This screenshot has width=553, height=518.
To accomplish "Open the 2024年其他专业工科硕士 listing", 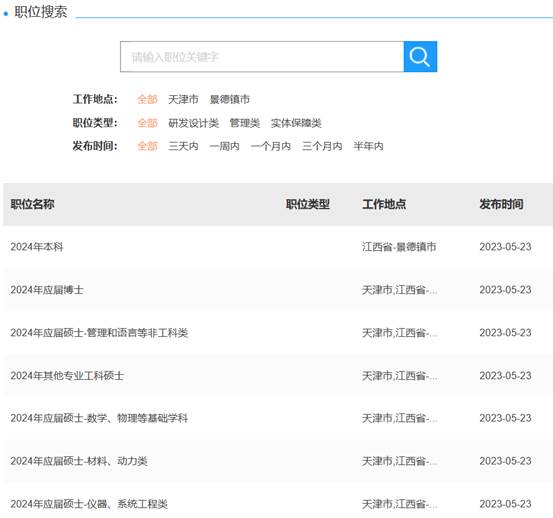I will 67,376.
